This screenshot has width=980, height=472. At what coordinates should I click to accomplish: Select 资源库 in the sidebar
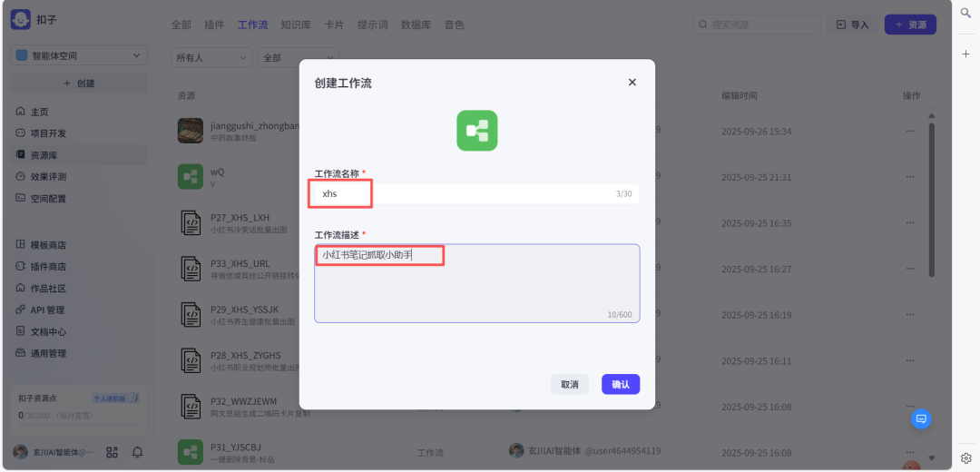(x=79, y=155)
